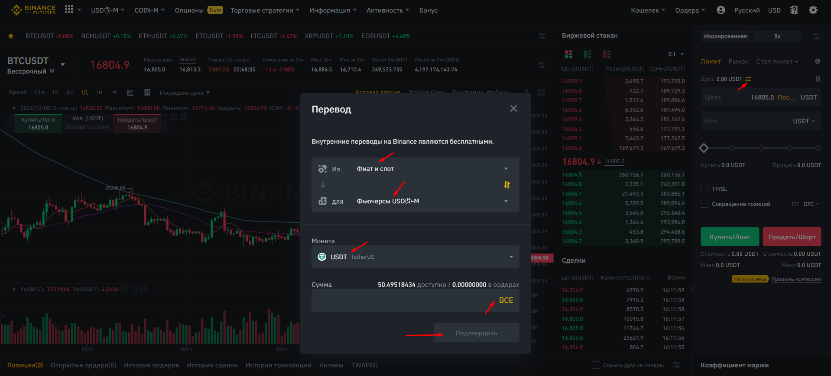Click the order quantity slider handle
Viewport: 831px width, 376px height.
tap(704, 147)
